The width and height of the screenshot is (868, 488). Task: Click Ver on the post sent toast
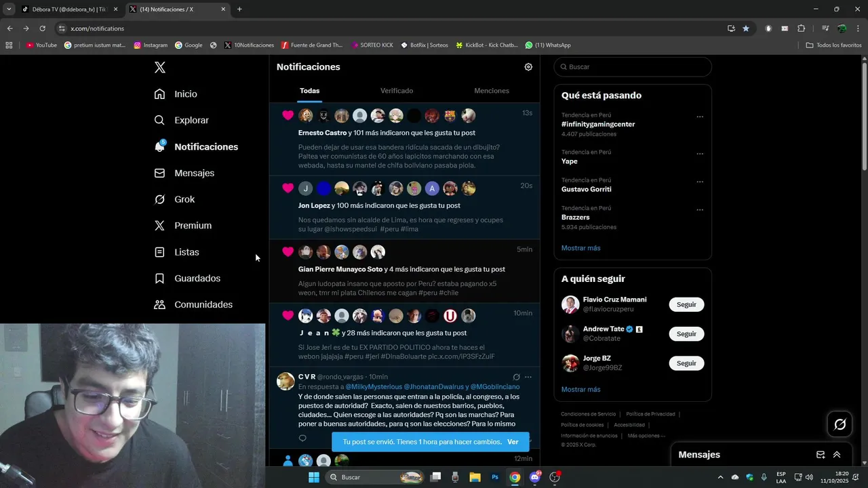click(x=513, y=442)
